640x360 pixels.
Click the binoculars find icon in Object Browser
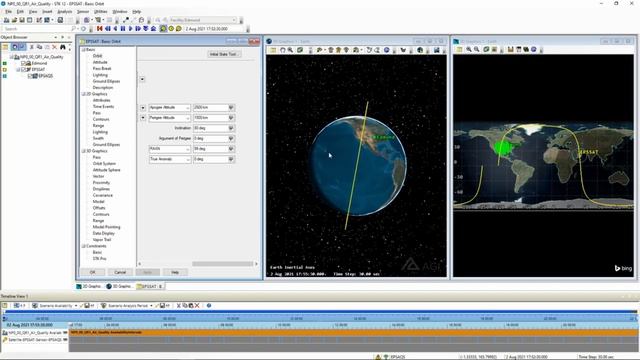[62, 47]
